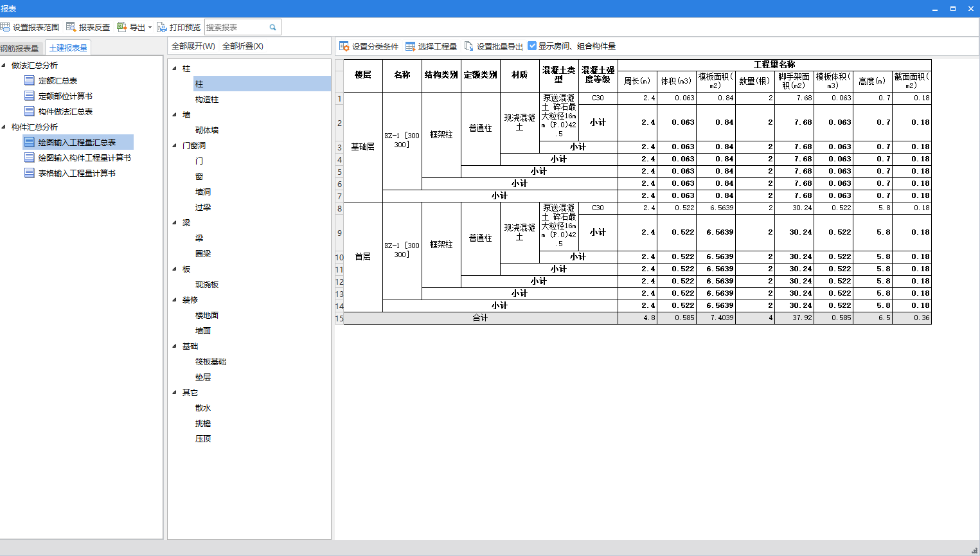Maximize the 报表 window
980x556 pixels.
[953, 8]
